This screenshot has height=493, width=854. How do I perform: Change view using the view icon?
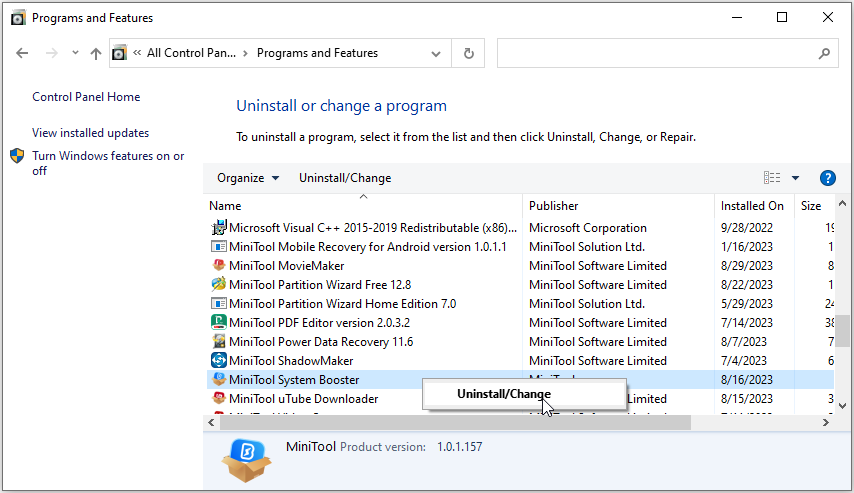point(772,178)
